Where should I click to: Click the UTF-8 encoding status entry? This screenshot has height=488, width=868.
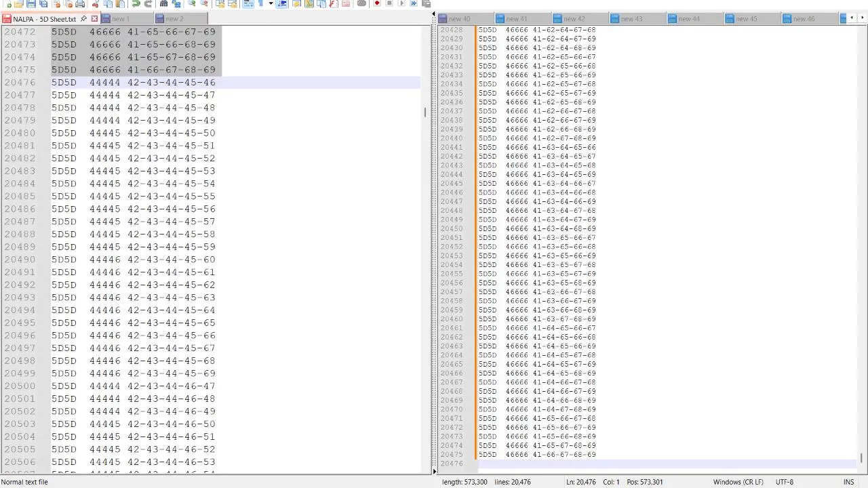click(x=784, y=482)
